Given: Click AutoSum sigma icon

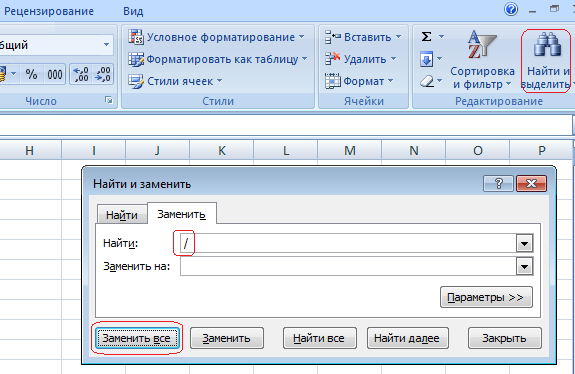Looking at the screenshot, I should click(426, 37).
